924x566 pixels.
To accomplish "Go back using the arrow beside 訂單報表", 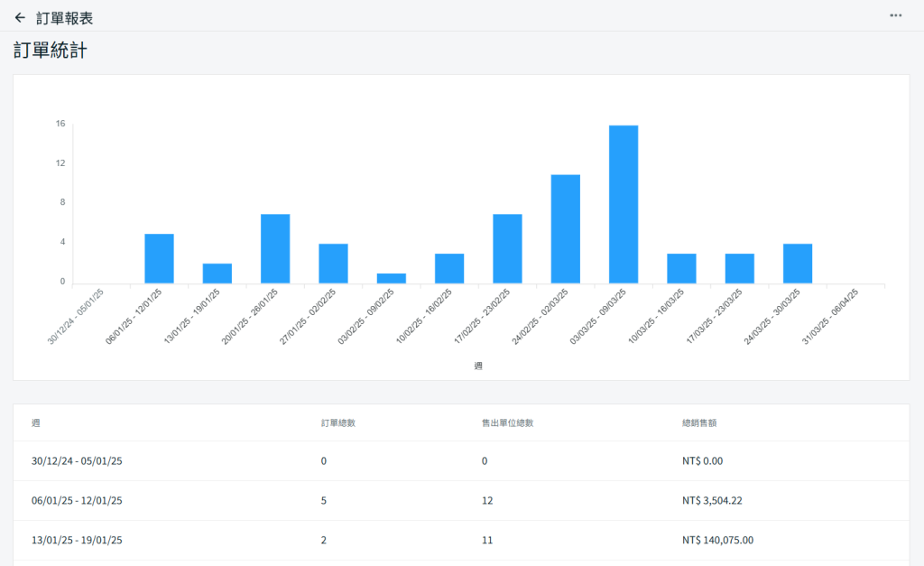I will click(20, 18).
